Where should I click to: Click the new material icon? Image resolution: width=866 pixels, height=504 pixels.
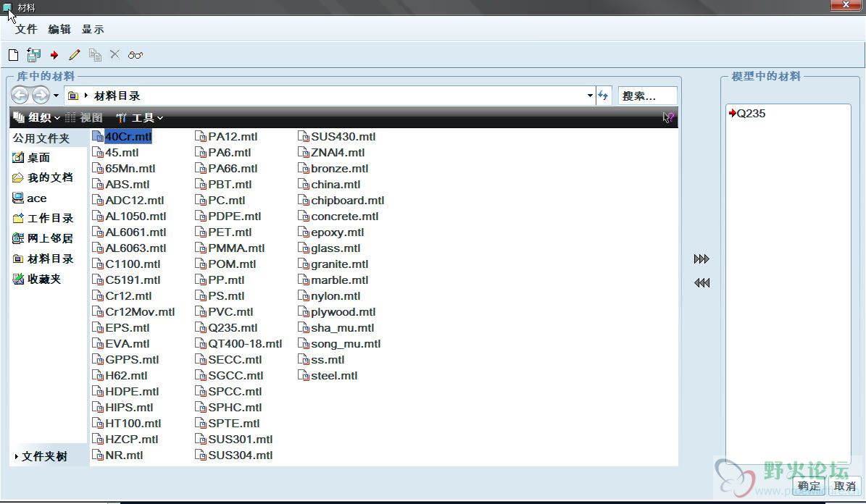[13, 54]
